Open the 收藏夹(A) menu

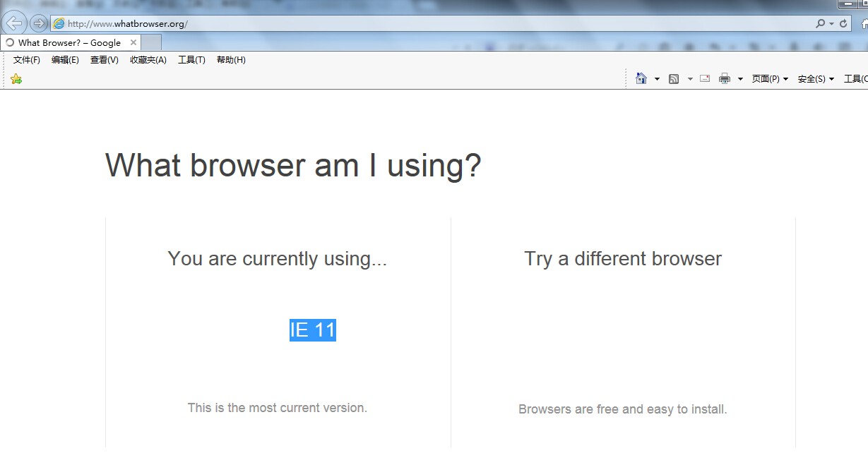coord(148,60)
